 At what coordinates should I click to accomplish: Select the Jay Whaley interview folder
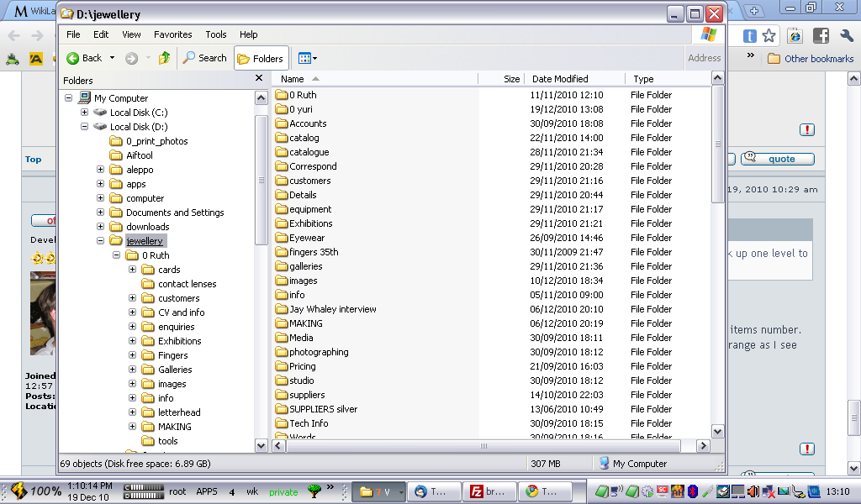pyautogui.click(x=332, y=309)
